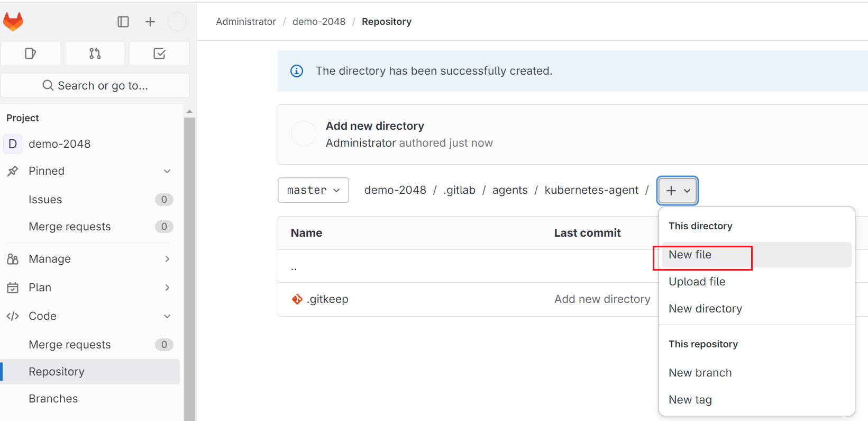
Task: Click the info icon in success alert
Action: point(297,71)
